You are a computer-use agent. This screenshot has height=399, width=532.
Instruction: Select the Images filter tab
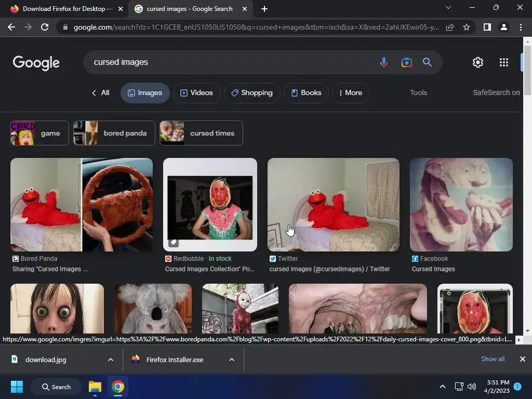[145, 93]
